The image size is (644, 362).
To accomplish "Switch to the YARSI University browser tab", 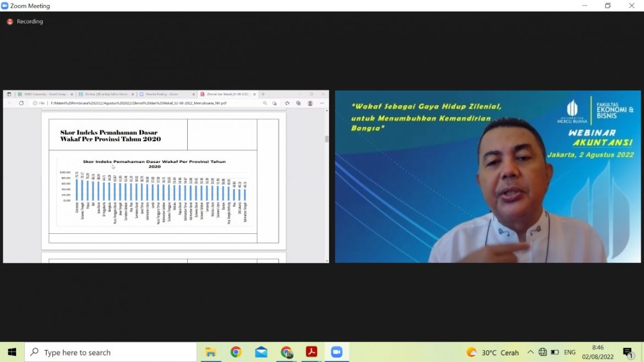I will pos(44,94).
